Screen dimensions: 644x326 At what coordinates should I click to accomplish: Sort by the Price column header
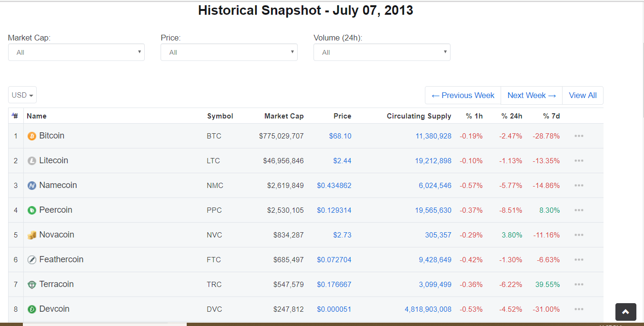point(342,116)
